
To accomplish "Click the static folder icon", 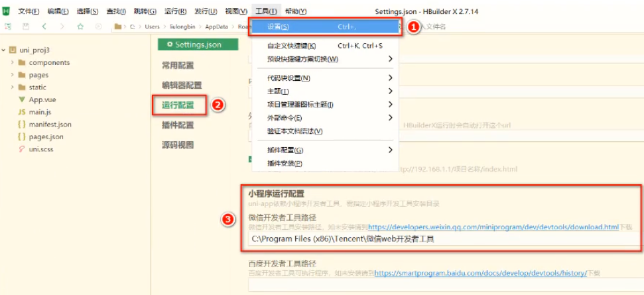I will click(22, 87).
